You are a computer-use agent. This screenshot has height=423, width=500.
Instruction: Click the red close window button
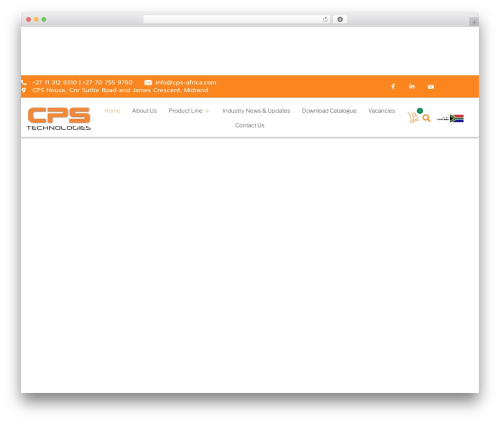click(x=29, y=19)
